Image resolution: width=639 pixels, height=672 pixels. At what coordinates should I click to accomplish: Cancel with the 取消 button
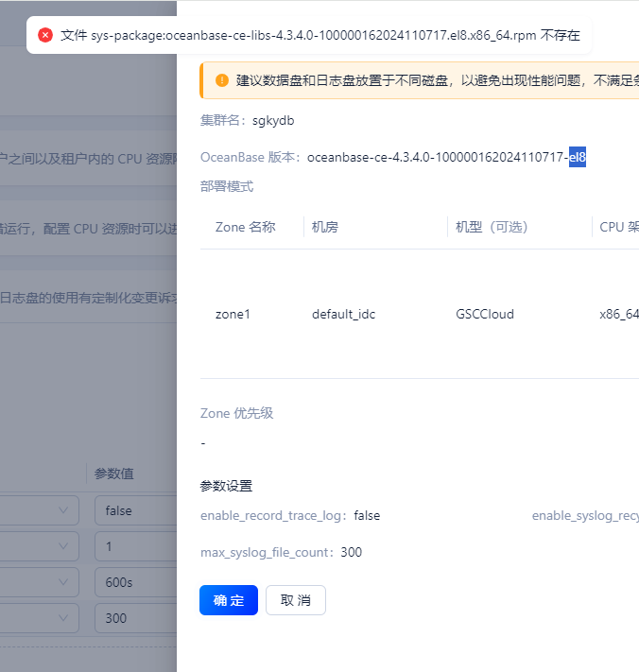(296, 600)
